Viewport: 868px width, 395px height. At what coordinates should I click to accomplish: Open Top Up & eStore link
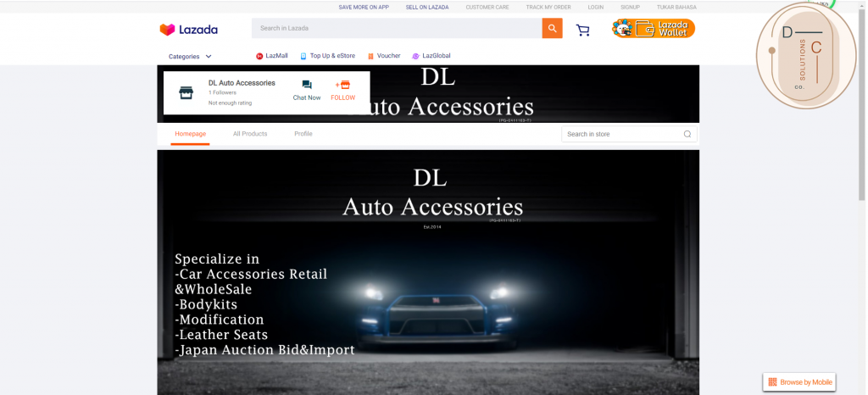(328, 56)
